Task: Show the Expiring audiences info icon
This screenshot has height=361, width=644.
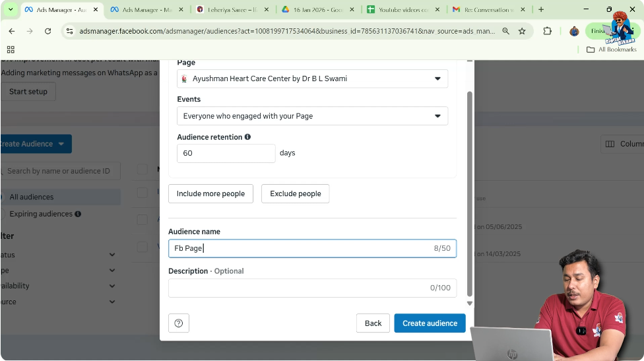Action: coord(78,214)
